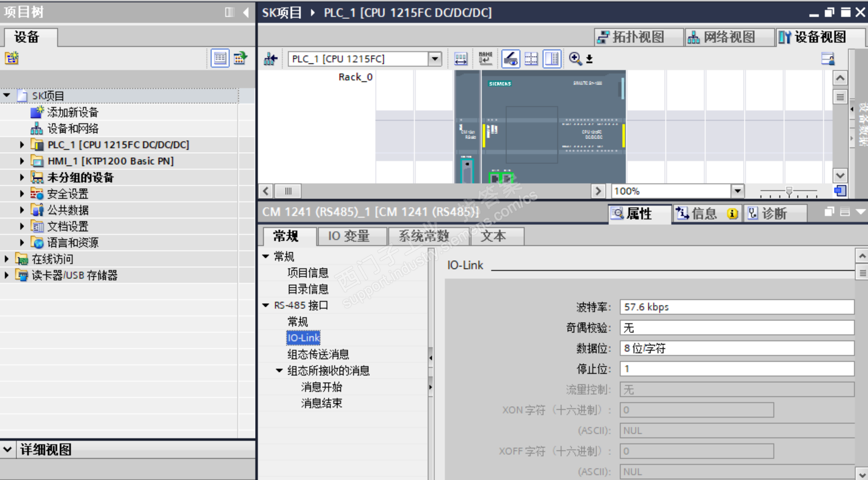Image resolution: width=868 pixels, height=480 pixels.
Task: Click the NAME labels icon in device view toolbar
Action: (485, 58)
